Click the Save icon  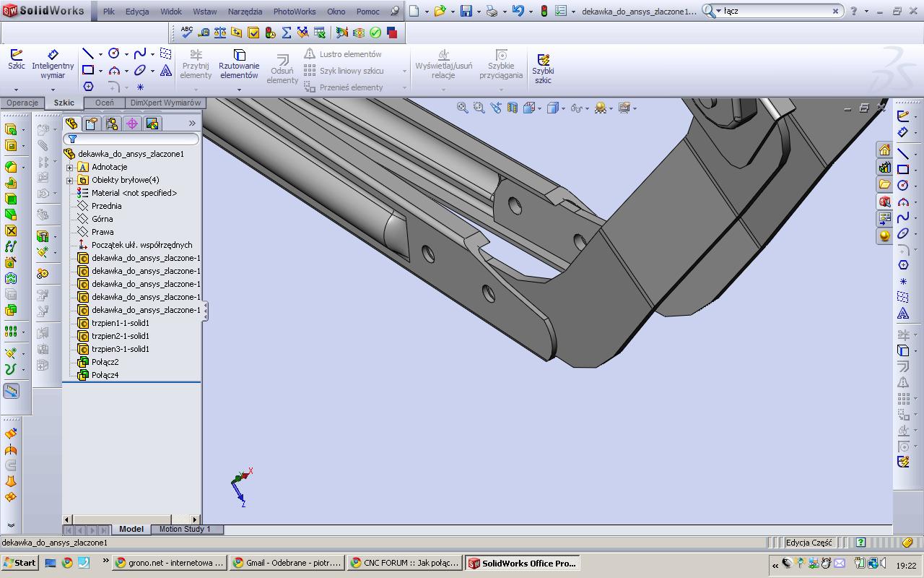point(466,11)
